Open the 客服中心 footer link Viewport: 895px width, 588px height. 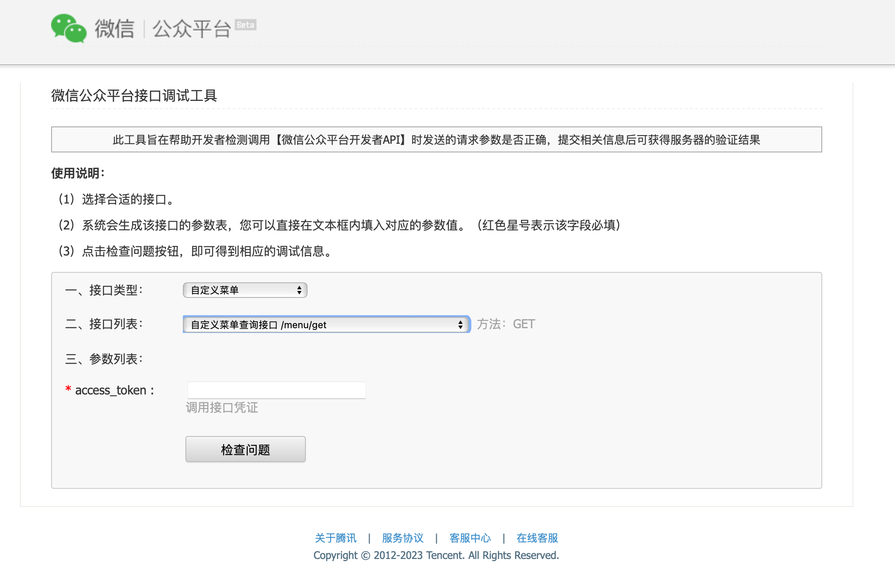click(470, 538)
